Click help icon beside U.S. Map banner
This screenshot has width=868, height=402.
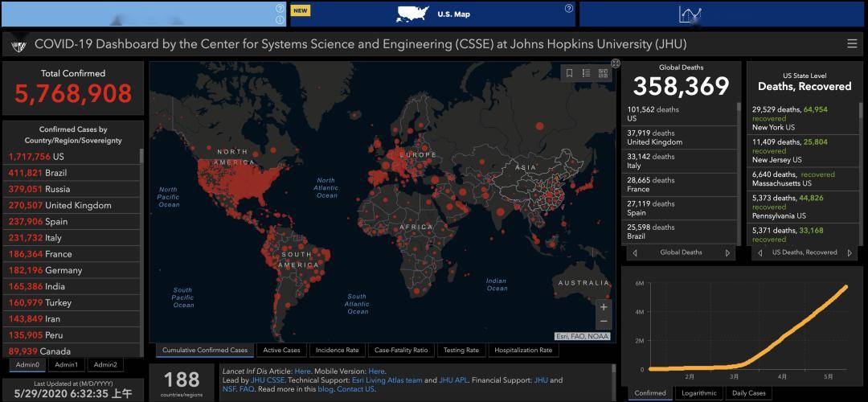point(568,8)
